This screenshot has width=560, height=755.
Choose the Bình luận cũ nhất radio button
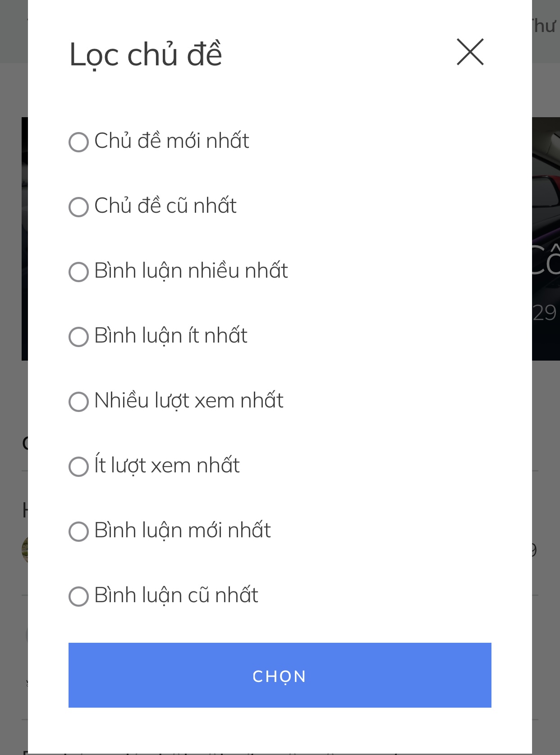[x=78, y=596]
